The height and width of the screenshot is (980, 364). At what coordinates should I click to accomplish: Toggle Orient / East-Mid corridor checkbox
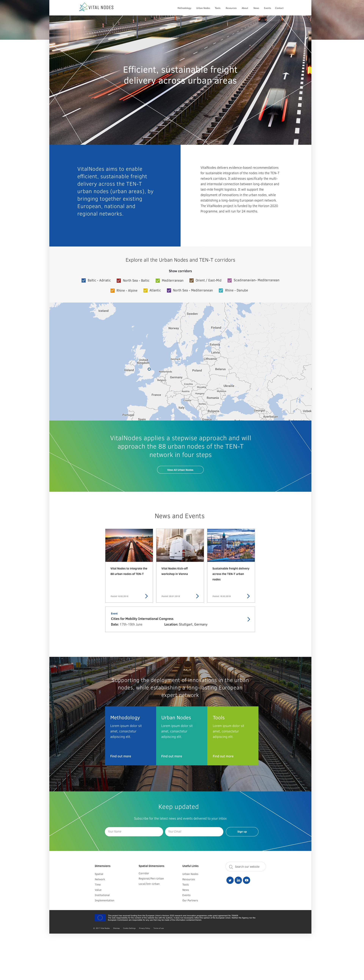pyautogui.click(x=191, y=280)
